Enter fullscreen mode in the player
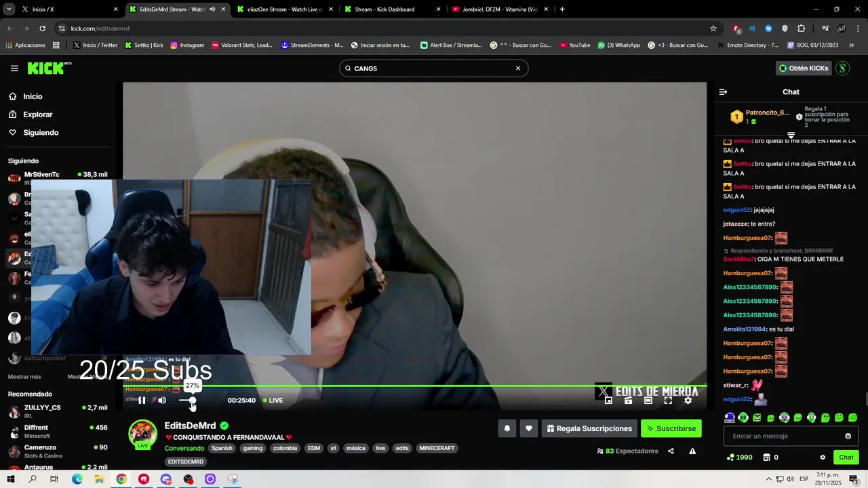The image size is (868, 488). [668, 401]
